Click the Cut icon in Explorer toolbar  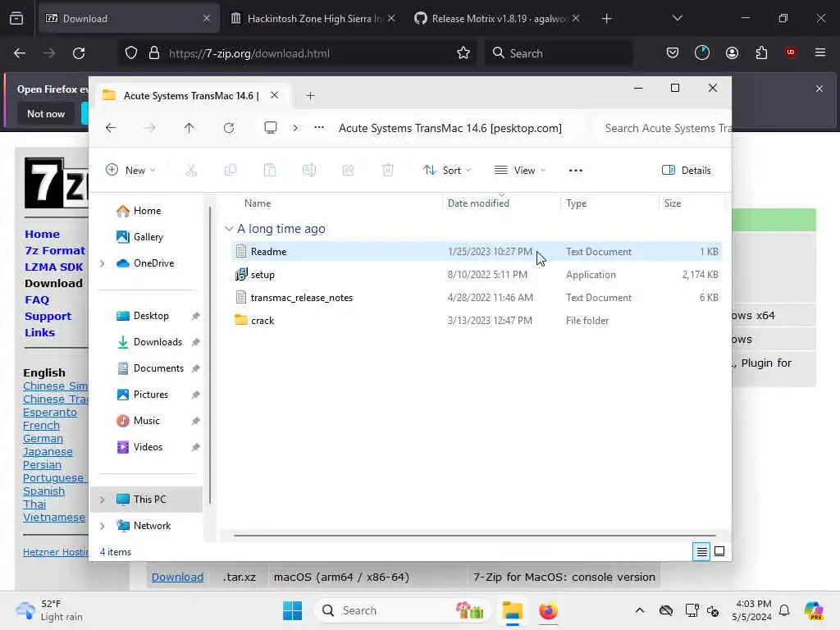click(x=191, y=171)
